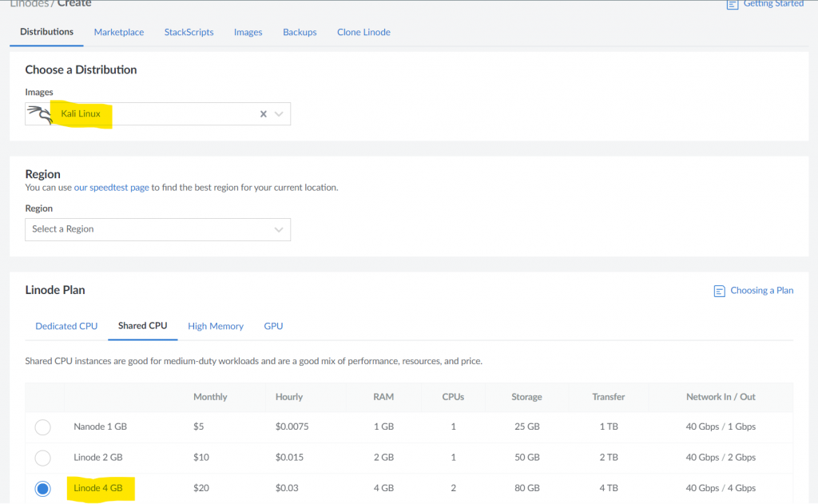
Task: Open the Clone Linode tab
Action: pyautogui.click(x=363, y=32)
